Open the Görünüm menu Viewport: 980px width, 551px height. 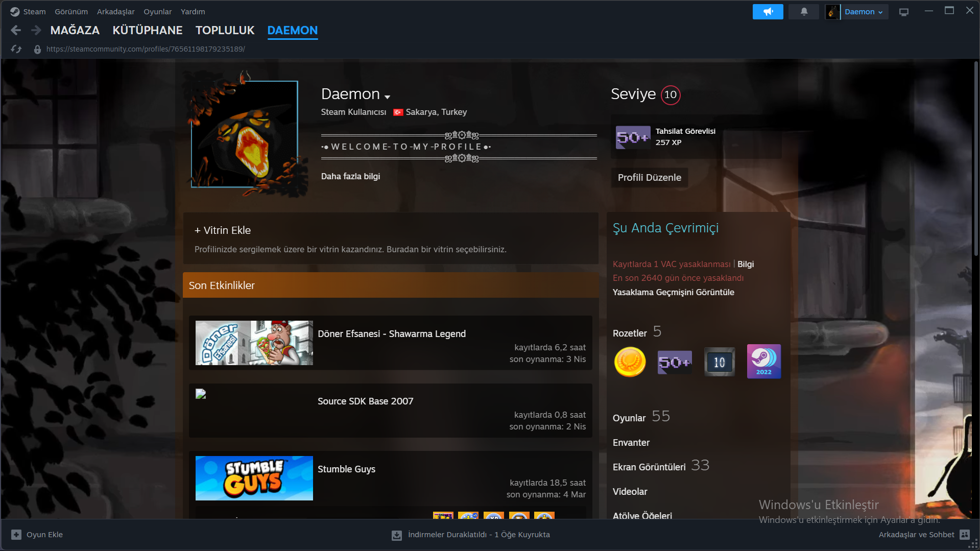tap(71, 12)
